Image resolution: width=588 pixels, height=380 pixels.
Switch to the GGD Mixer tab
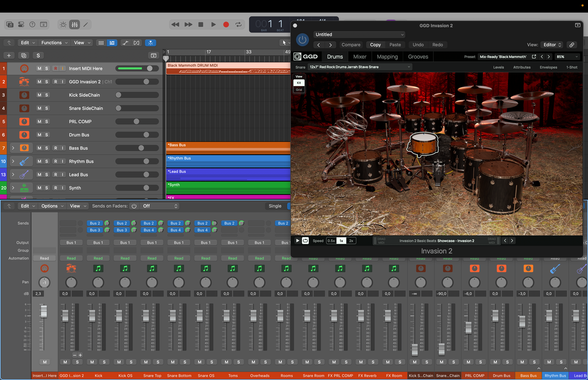tap(360, 57)
